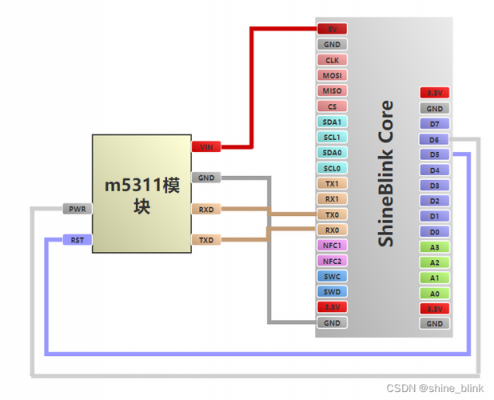Select the SCL0 pin label
The width and height of the screenshot is (494, 400).
tap(332, 168)
